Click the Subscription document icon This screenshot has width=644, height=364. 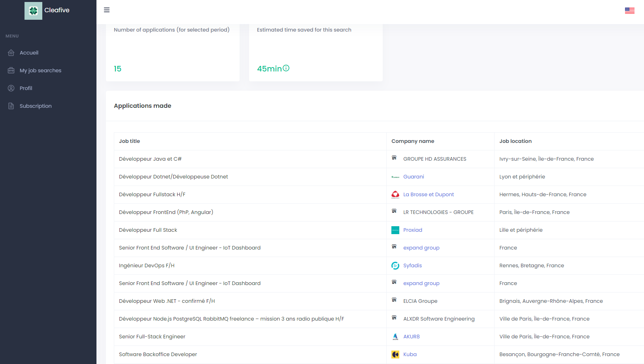(x=11, y=106)
